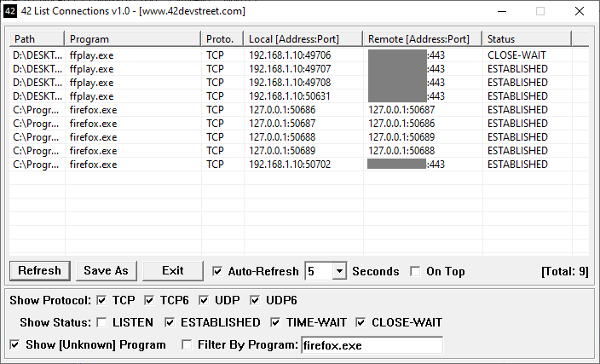Select local address 127.0.0.1:50688

click(x=282, y=137)
